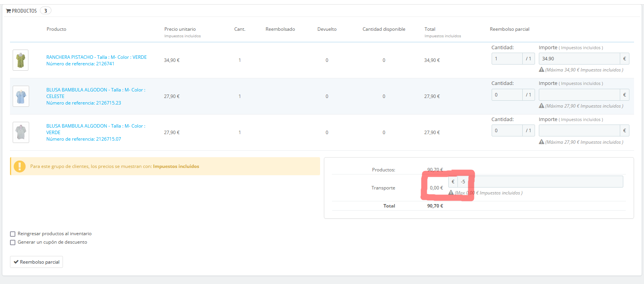Click warning triangle under RANCHERA PISTACHO importe
644x284 pixels.
point(542,70)
